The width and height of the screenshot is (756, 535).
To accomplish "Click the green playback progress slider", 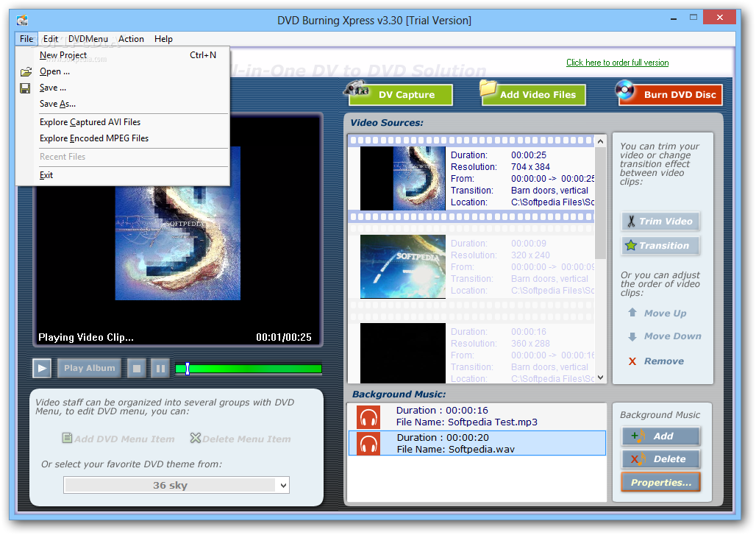I will 249,369.
